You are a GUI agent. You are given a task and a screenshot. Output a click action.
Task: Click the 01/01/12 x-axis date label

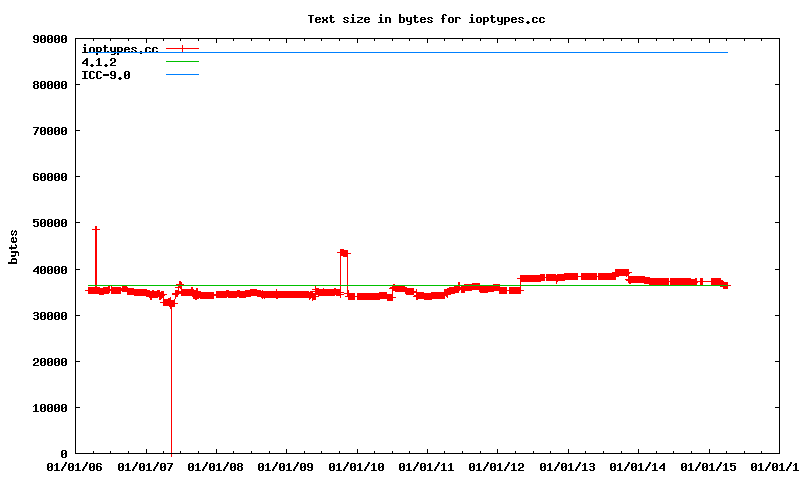498,467
